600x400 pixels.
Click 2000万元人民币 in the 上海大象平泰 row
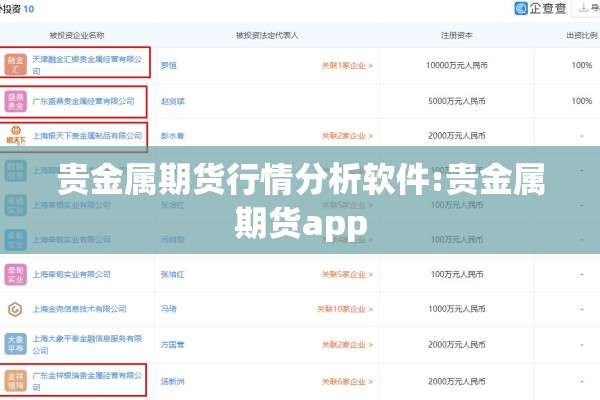[457, 344]
